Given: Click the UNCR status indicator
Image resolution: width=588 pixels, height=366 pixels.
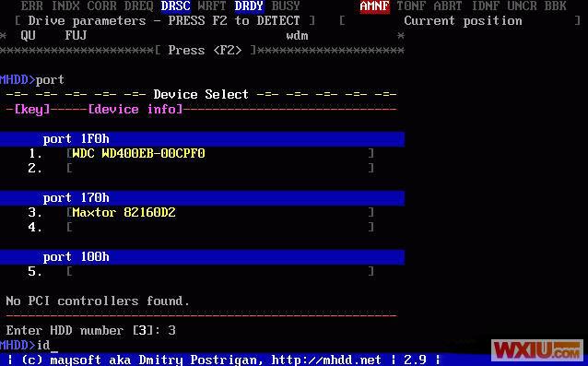Looking at the screenshot, I should pyautogui.click(x=522, y=6).
